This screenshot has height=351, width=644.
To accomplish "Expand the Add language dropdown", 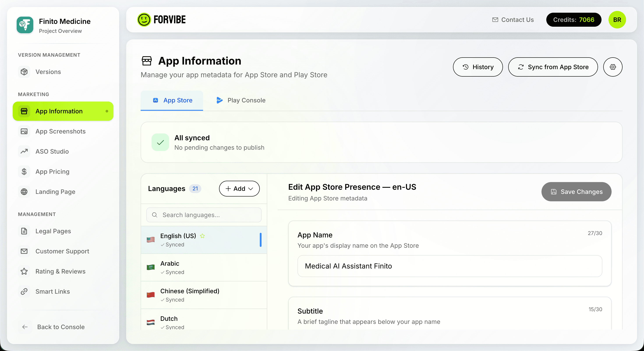I will (239, 189).
